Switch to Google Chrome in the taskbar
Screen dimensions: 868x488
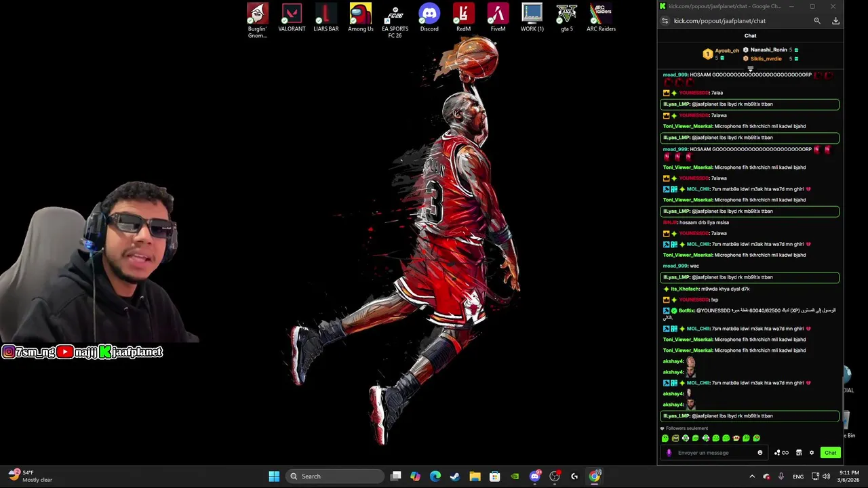595,476
